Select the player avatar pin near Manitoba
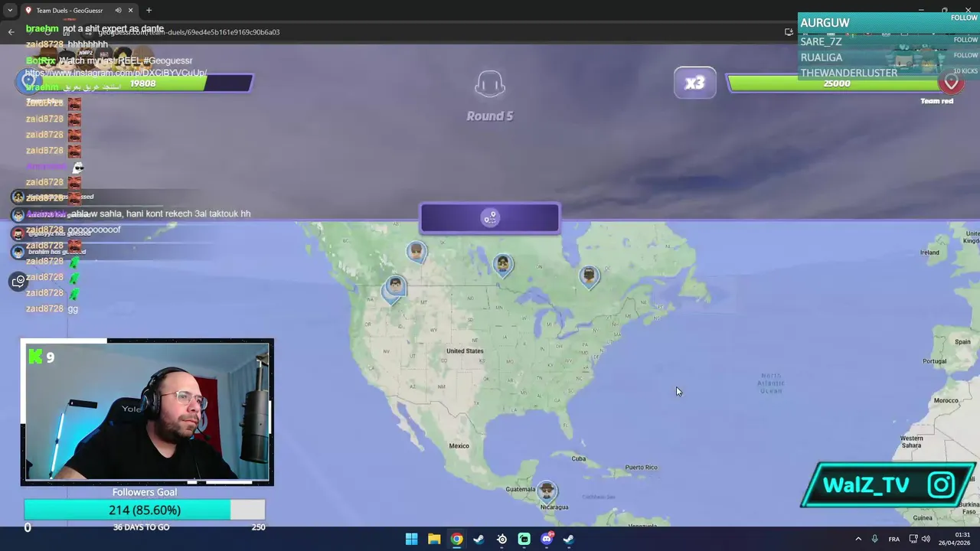This screenshot has width=980, height=551. (502, 265)
